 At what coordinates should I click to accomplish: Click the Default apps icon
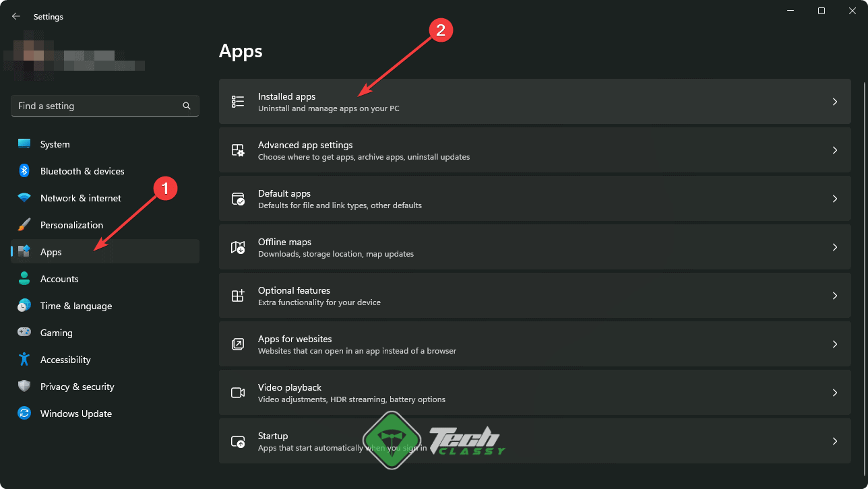point(237,198)
